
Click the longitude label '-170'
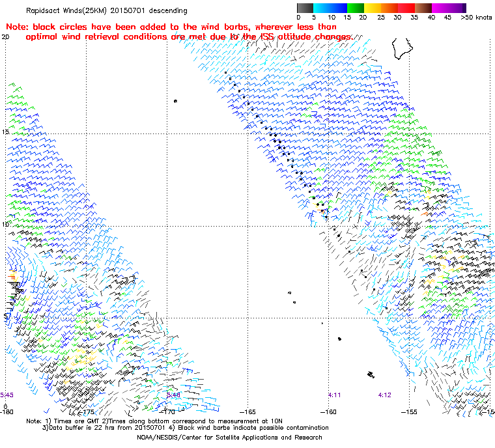click(167, 412)
